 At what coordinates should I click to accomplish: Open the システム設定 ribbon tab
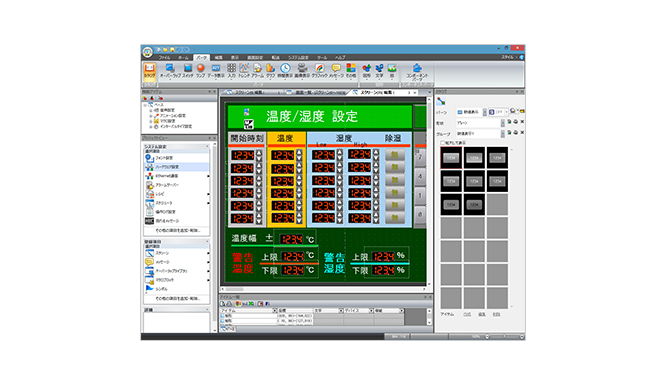(x=298, y=57)
